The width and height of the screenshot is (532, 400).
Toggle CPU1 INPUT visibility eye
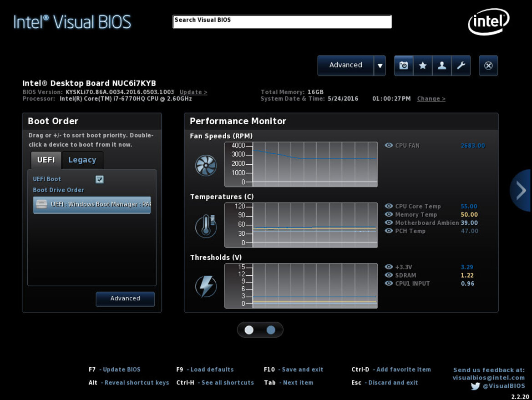(389, 283)
